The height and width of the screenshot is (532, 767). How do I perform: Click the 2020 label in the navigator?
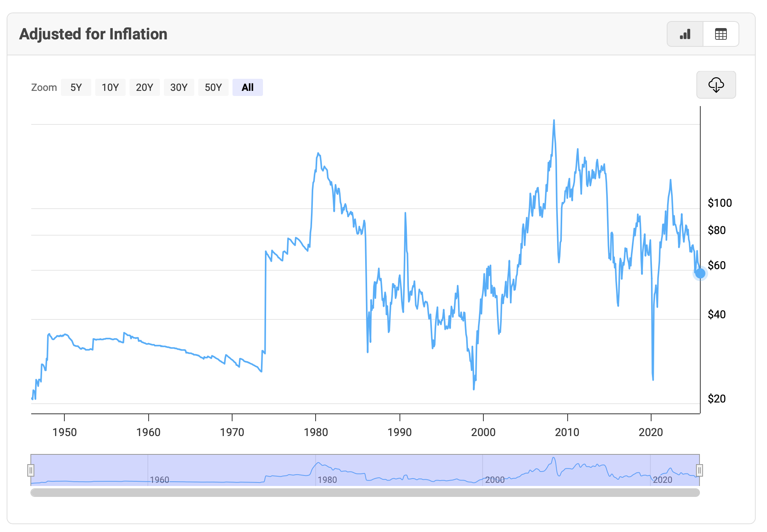[662, 480]
